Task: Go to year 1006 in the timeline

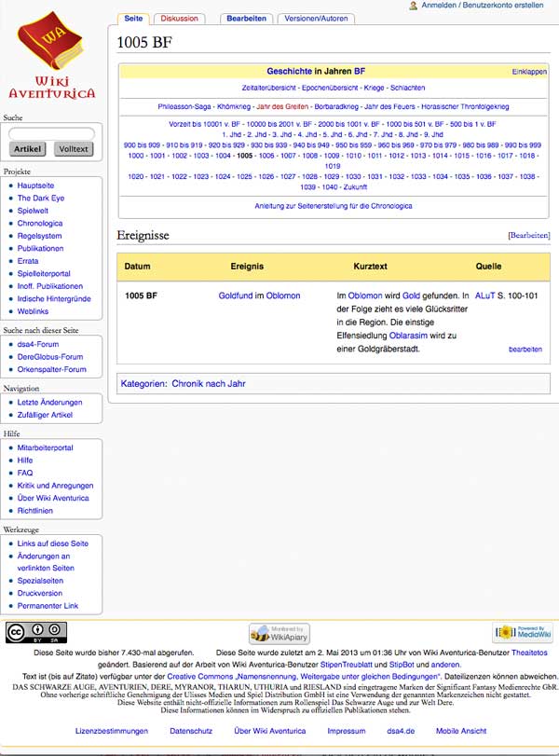Action: pyautogui.click(x=266, y=156)
